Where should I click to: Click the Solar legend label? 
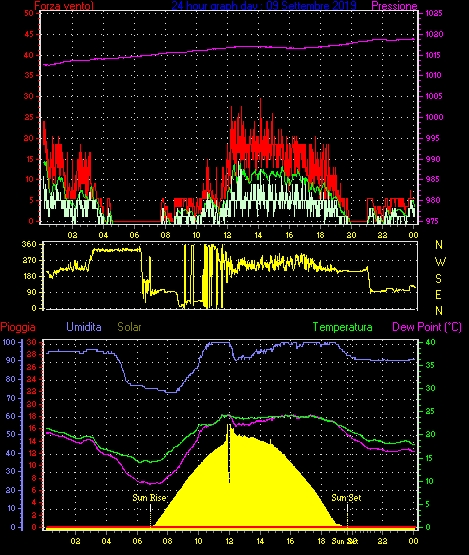click(x=129, y=327)
